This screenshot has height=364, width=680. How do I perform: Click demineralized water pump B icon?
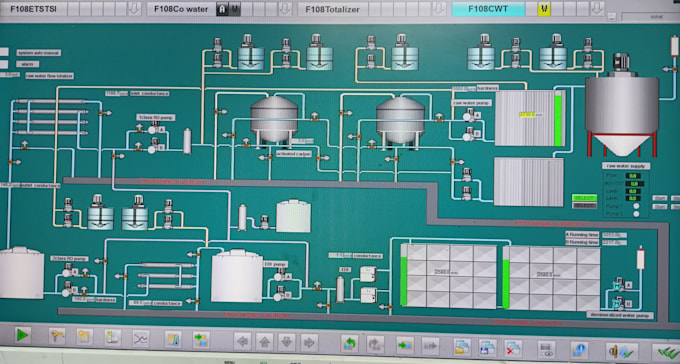[x=619, y=302]
